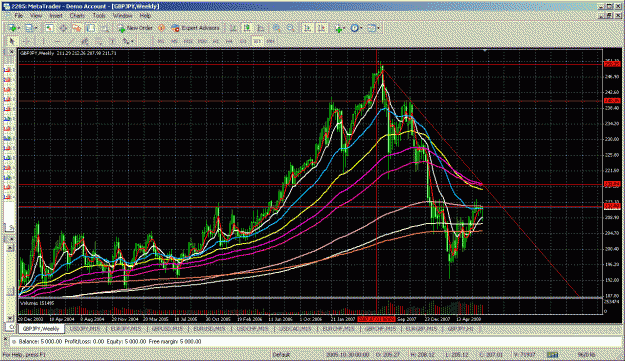Open the Templates dropdown
Screen dimensions: 625x361
(373, 28)
